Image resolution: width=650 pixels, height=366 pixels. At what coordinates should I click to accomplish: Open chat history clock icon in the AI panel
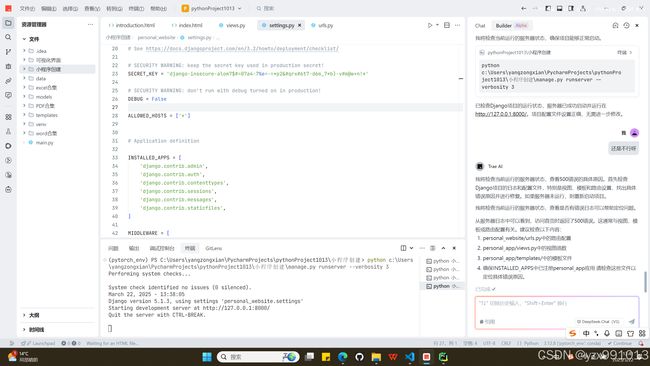point(626,26)
